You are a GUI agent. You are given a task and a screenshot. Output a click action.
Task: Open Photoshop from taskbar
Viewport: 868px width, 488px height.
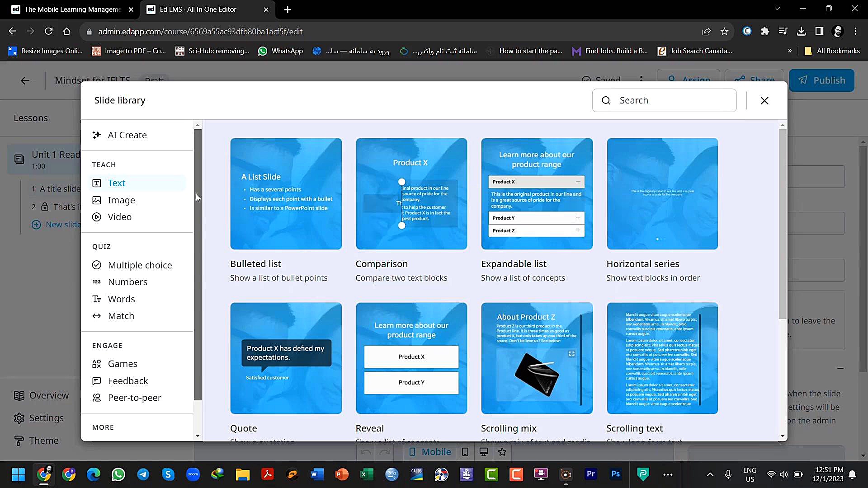click(x=616, y=474)
